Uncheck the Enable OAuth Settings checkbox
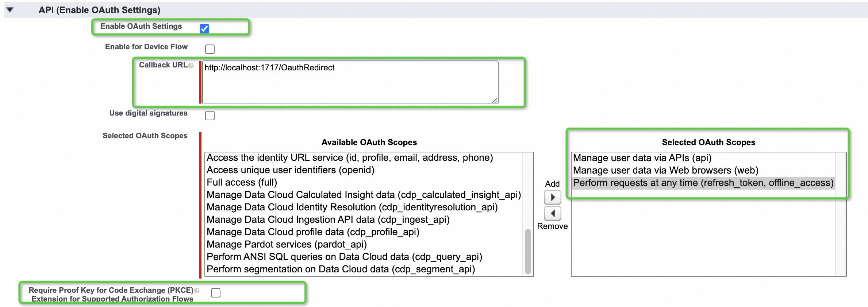The width and height of the screenshot is (868, 307). click(204, 28)
